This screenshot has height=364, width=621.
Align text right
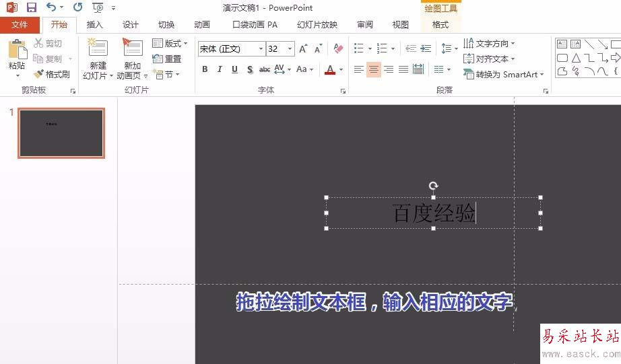(x=389, y=69)
